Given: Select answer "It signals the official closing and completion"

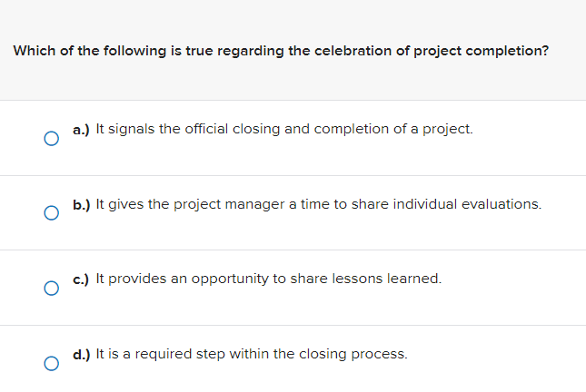Looking at the screenshot, I should coord(284,129).
